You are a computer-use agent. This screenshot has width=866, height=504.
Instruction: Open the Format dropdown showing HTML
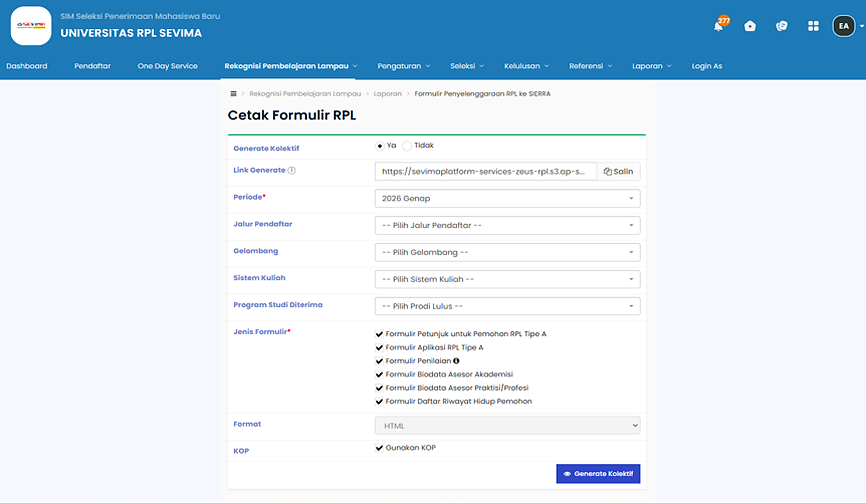coord(507,425)
